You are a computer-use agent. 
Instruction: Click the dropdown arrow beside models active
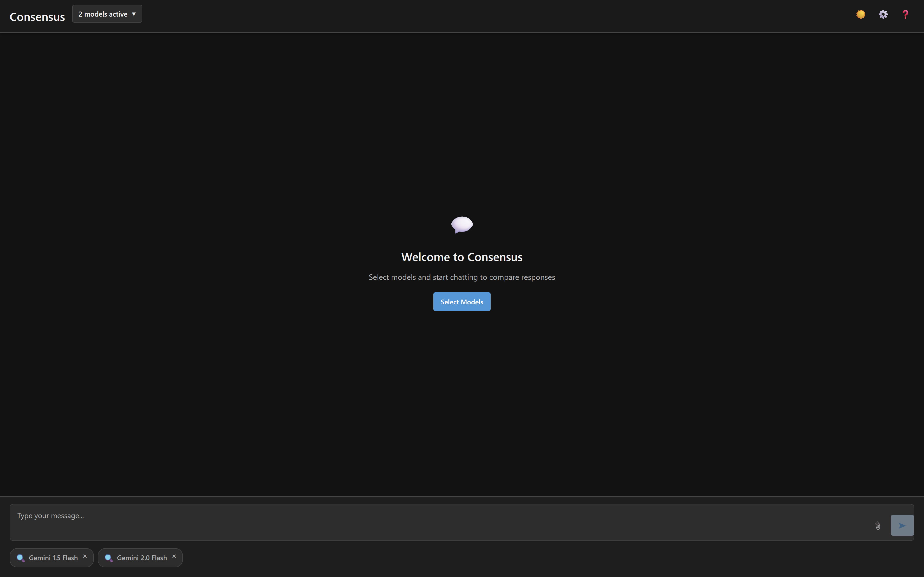tap(134, 14)
